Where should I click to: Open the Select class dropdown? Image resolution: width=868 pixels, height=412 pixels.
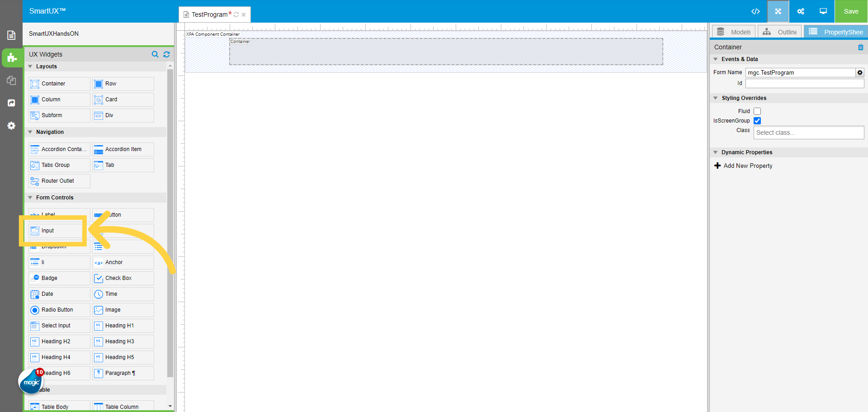coord(808,133)
